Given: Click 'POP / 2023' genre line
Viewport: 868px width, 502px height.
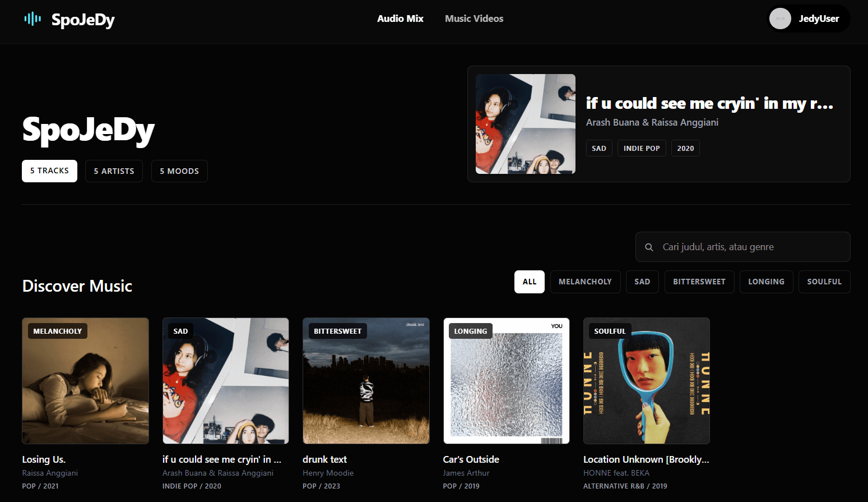Looking at the screenshot, I should [x=321, y=486].
